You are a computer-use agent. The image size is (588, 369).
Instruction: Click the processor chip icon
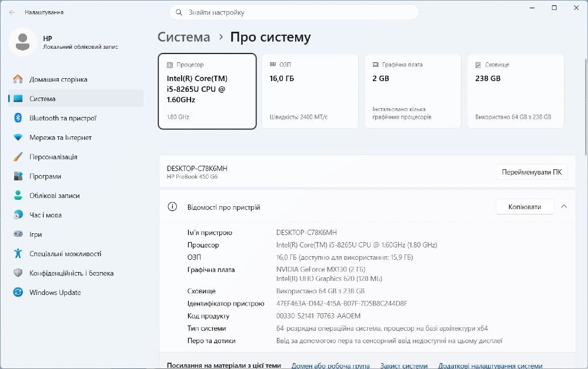(170, 65)
